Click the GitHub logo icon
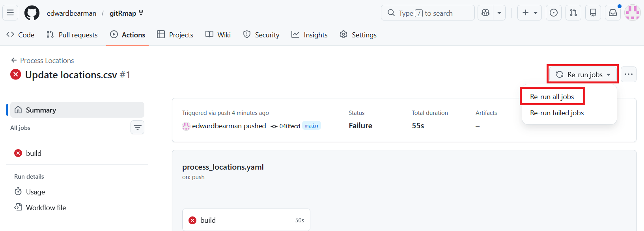Viewport: 644px width, 231px height. 32,13
